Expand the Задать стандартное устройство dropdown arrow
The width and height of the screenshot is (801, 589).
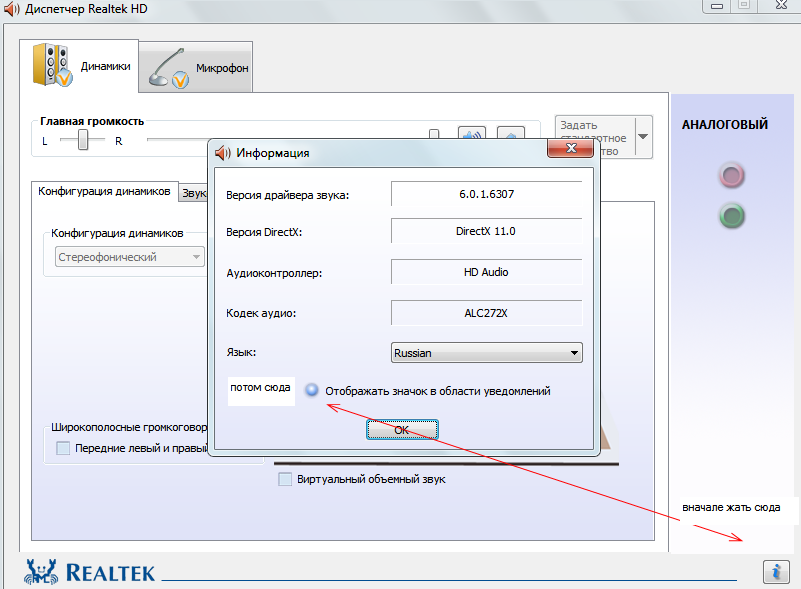point(643,137)
